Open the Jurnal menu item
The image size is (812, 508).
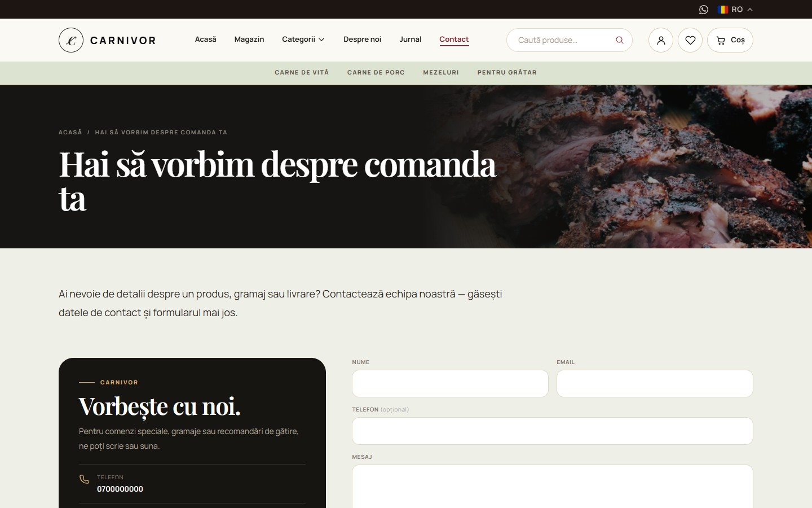point(411,40)
